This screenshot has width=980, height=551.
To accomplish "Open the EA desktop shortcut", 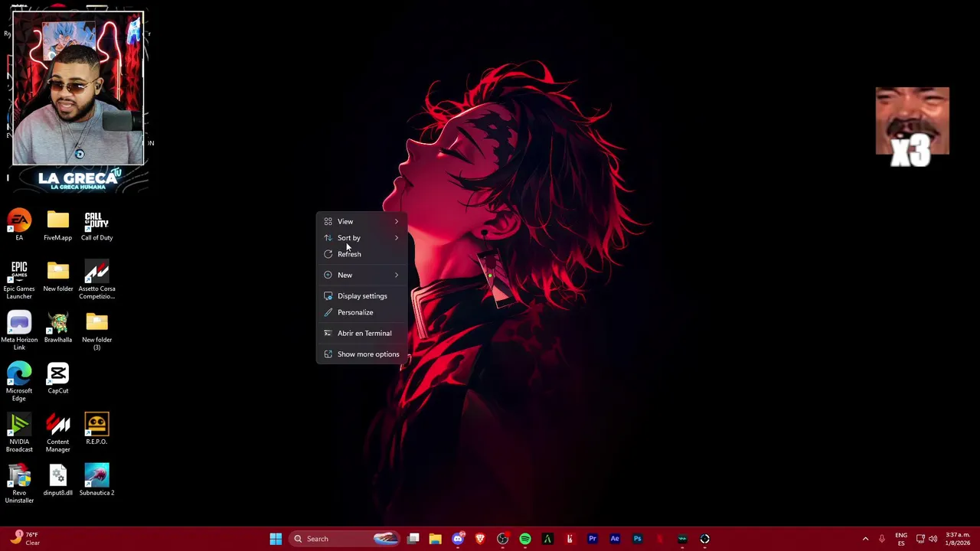I will (x=19, y=226).
